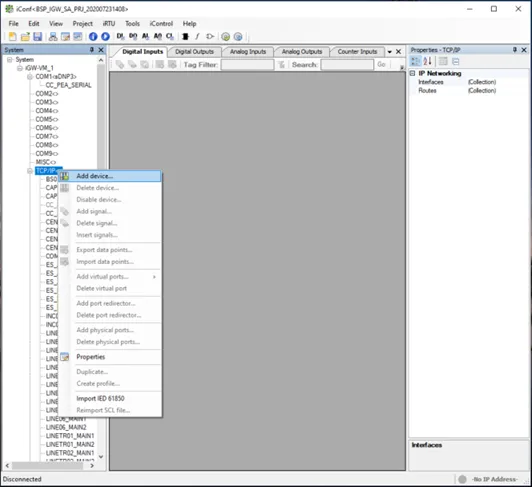
Task: Switch to the Analog Outputs tab
Action: click(302, 52)
